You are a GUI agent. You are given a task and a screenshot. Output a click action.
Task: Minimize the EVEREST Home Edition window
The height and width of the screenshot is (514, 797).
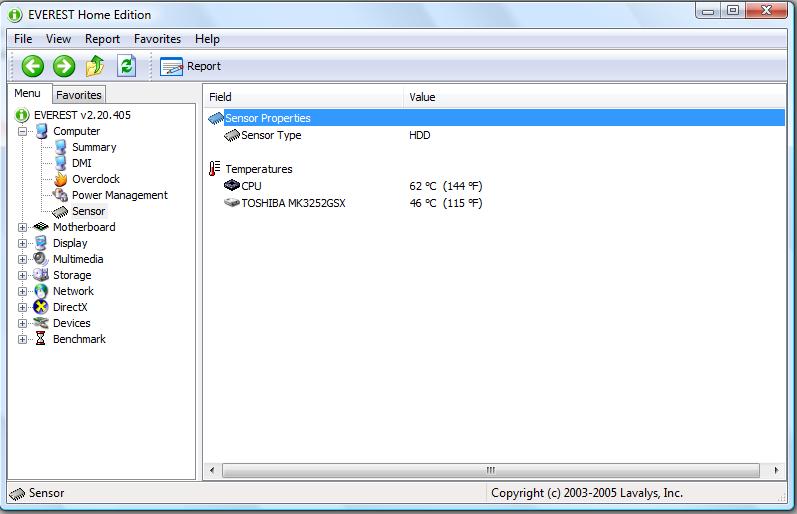pos(708,11)
